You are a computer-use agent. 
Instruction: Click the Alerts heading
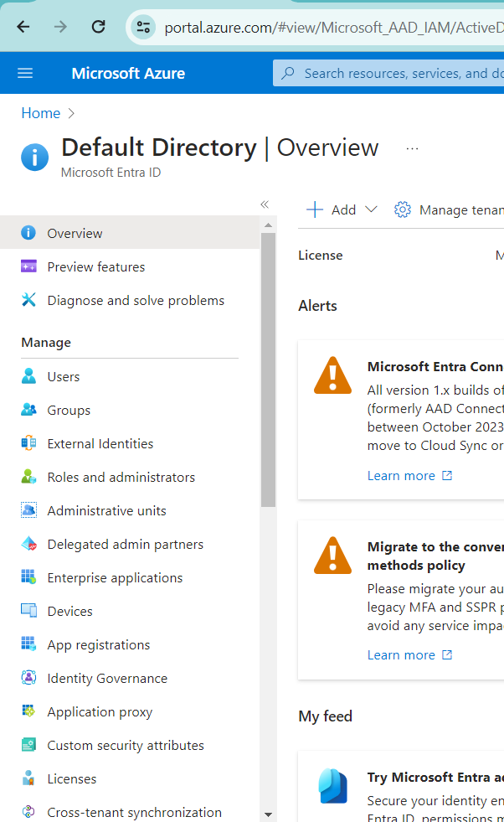(x=317, y=306)
